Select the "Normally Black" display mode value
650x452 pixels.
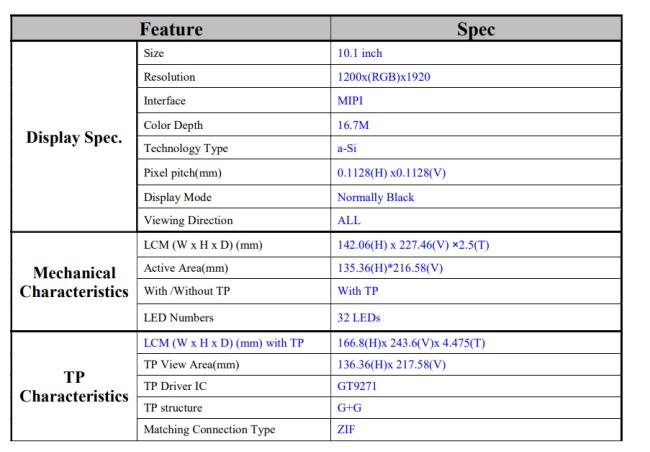(x=376, y=197)
